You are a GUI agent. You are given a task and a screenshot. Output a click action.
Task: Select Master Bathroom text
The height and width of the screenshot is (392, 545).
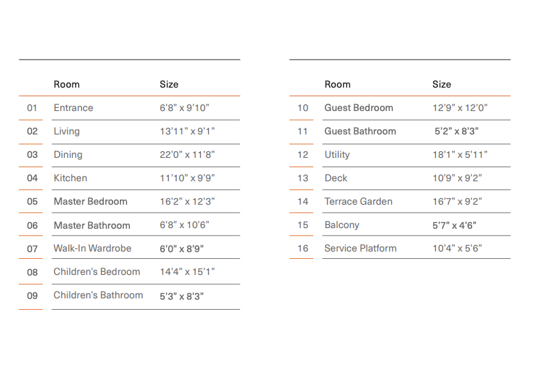(x=92, y=225)
